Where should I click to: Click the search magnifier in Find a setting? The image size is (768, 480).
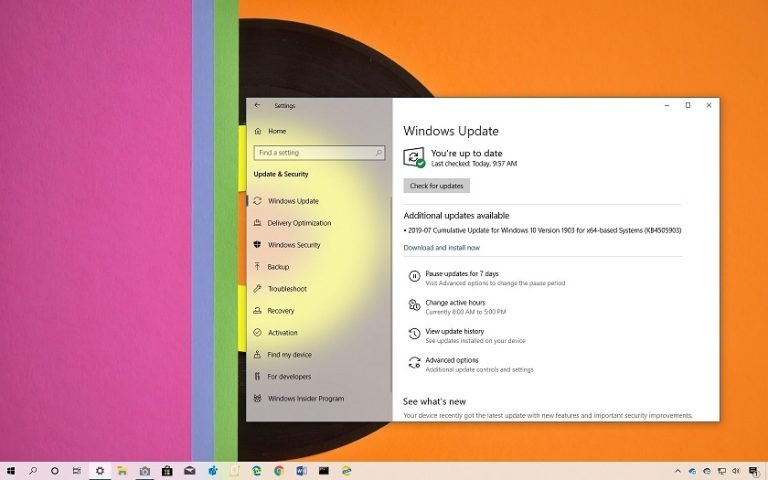pyautogui.click(x=379, y=153)
